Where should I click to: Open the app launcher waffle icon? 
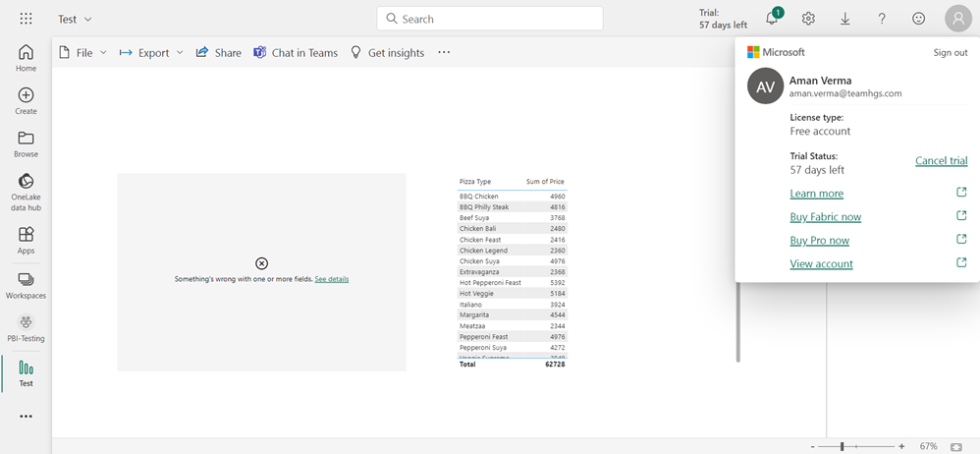(x=26, y=19)
